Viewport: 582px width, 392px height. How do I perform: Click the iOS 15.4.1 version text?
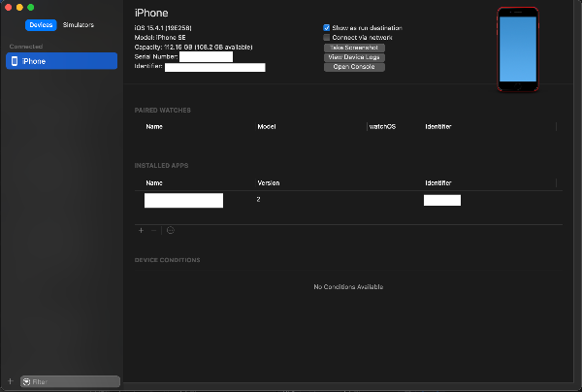pyautogui.click(x=163, y=28)
